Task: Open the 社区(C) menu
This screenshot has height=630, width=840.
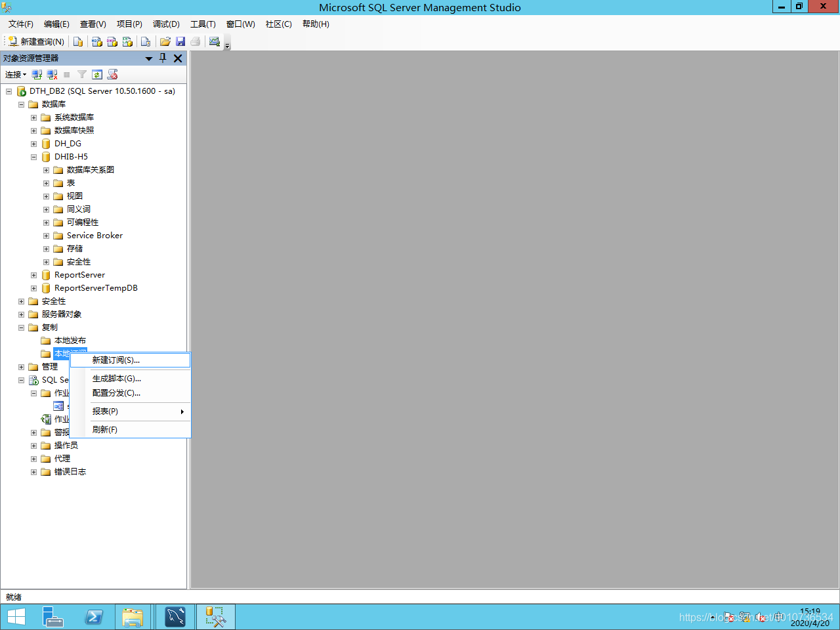Action: (279, 24)
